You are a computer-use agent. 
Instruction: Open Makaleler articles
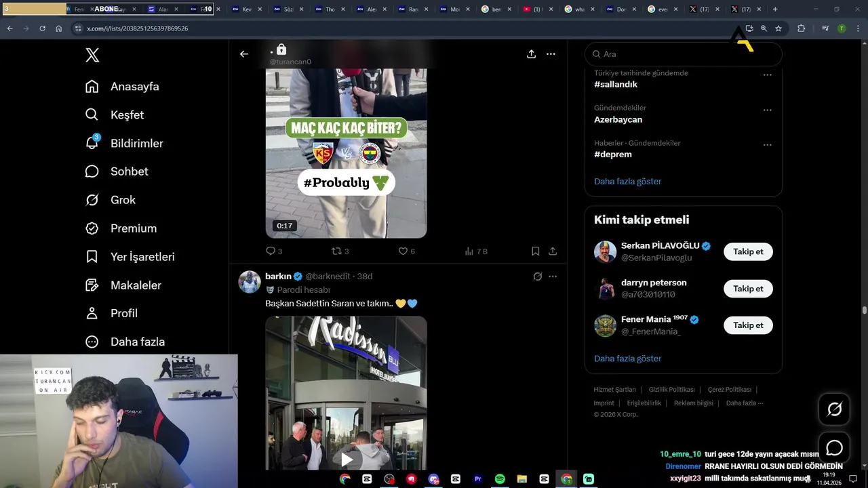coord(123,285)
